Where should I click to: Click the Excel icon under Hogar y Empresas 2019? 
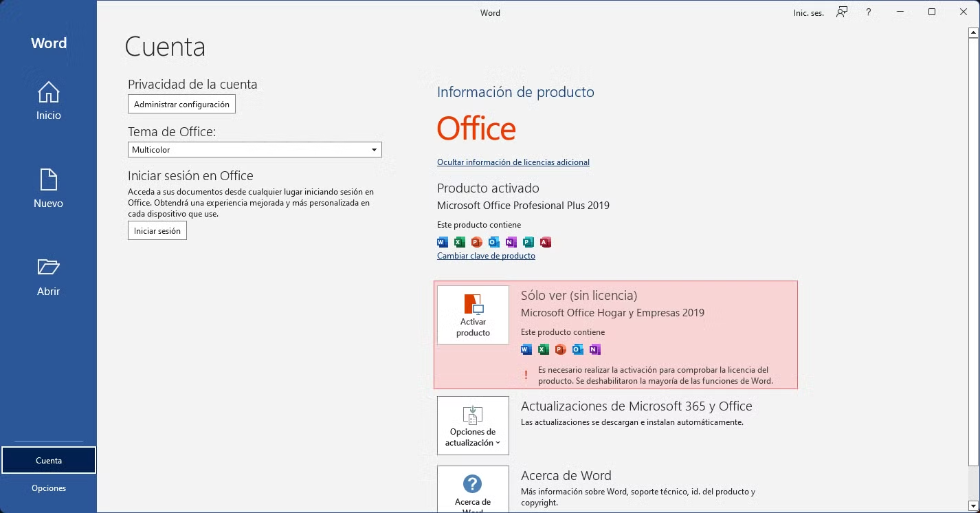point(544,349)
